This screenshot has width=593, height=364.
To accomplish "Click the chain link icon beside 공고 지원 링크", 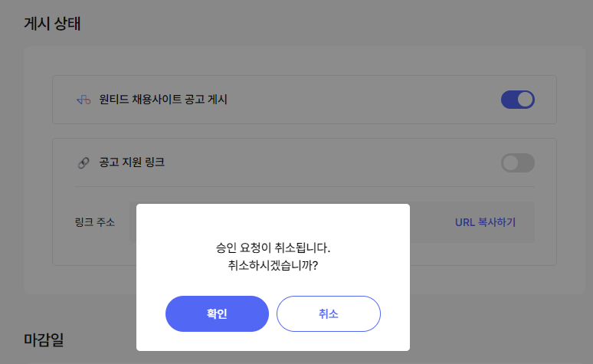I will (84, 162).
